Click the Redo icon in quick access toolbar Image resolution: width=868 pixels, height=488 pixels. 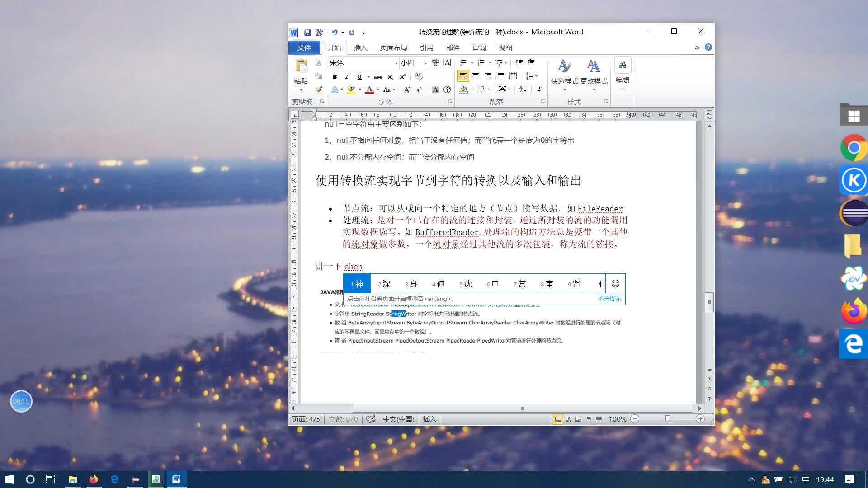point(352,33)
